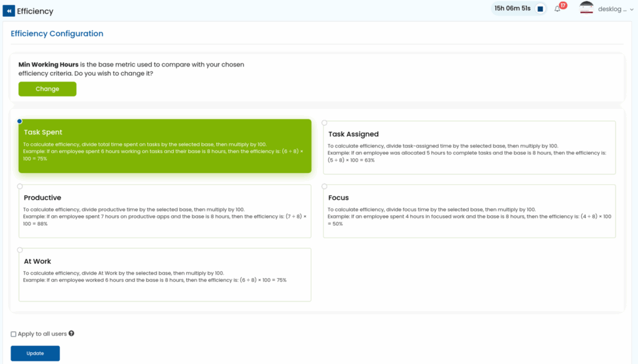The width and height of the screenshot is (638, 364).
Task: Click the green Task Spent card description
Action: [163, 151]
